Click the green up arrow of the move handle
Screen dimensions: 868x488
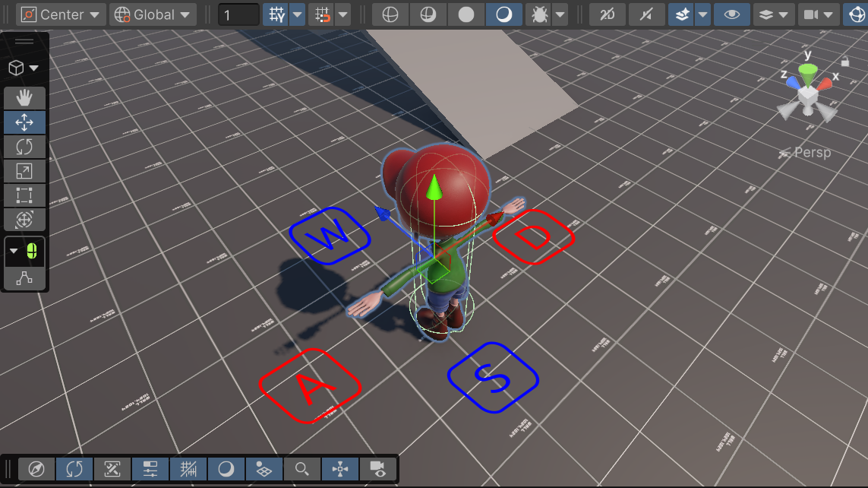click(x=434, y=187)
